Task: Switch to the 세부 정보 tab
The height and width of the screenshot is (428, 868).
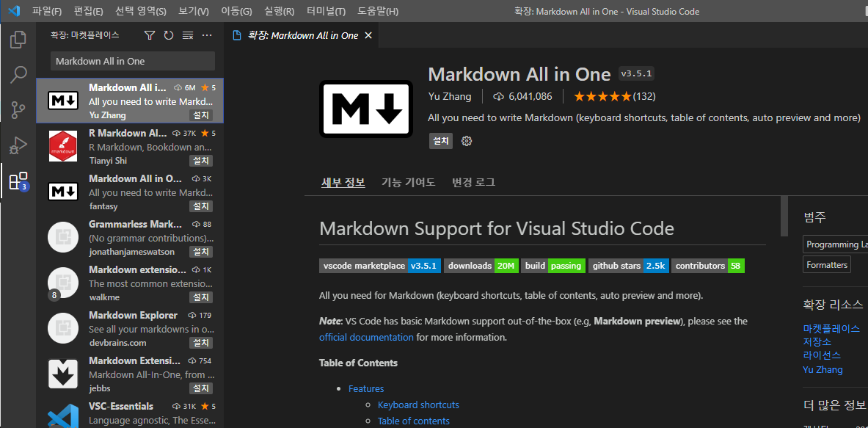Action: pos(343,182)
